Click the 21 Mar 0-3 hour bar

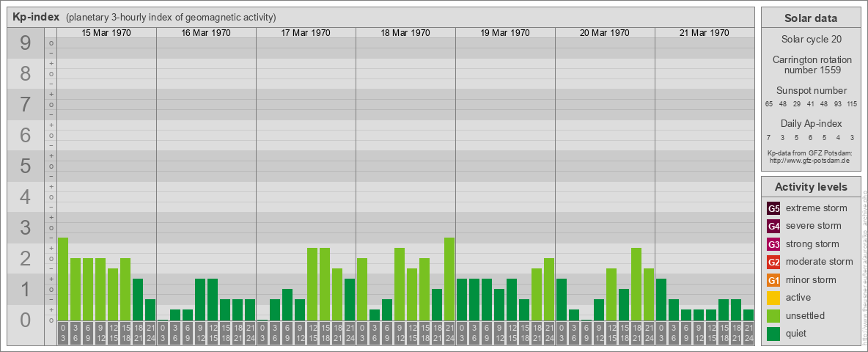click(661, 299)
